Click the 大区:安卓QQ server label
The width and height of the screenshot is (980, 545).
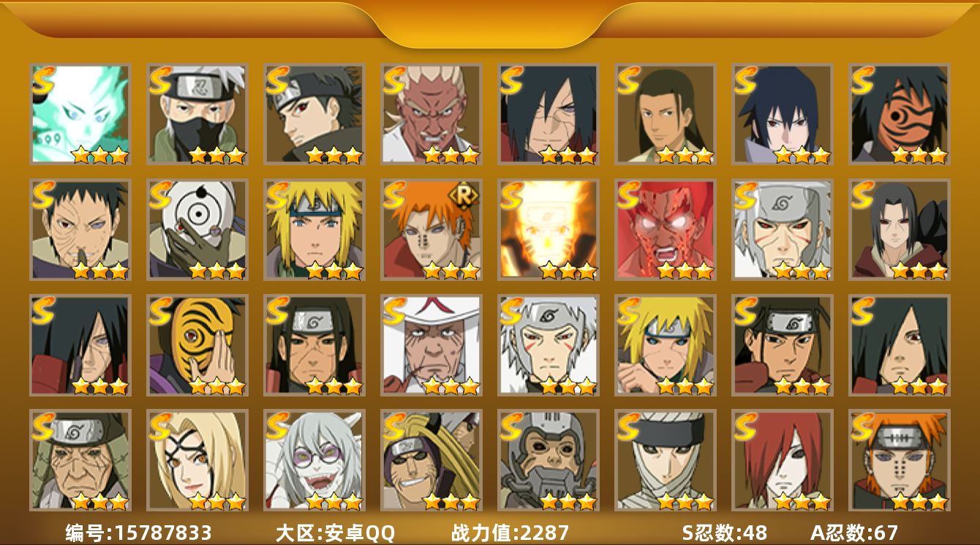pyautogui.click(x=335, y=533)
